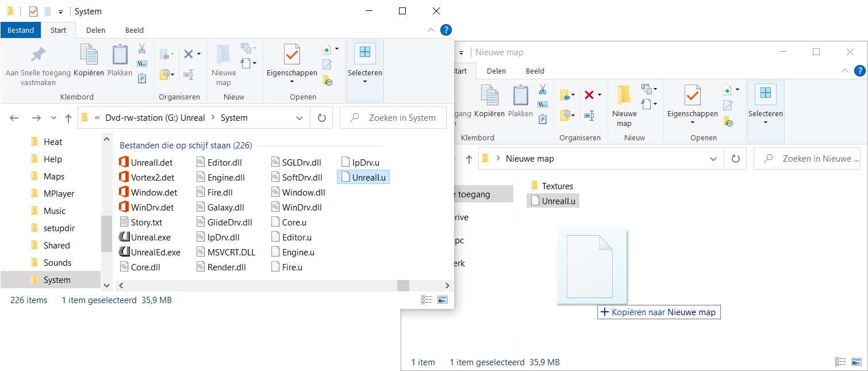
Task: Open Delen tab in System window
Action: click(x=95, y=30)
